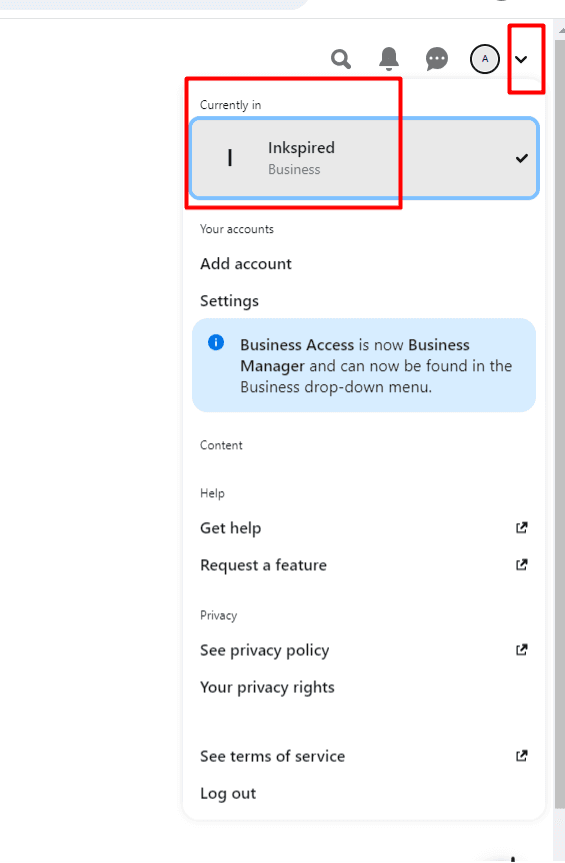Open See privacy policy
565x863 pixels.
[264, 650]
